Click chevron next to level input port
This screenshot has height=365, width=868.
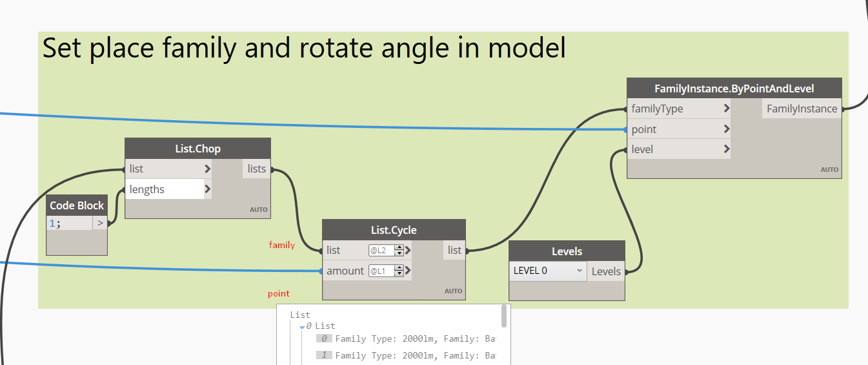tap(727, 149)
